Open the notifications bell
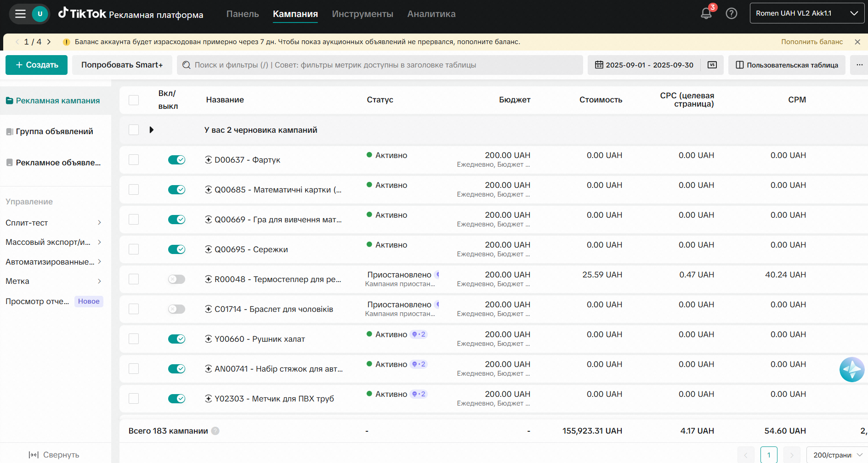This screenshot has width=868, height=463. tap(706, 14)
